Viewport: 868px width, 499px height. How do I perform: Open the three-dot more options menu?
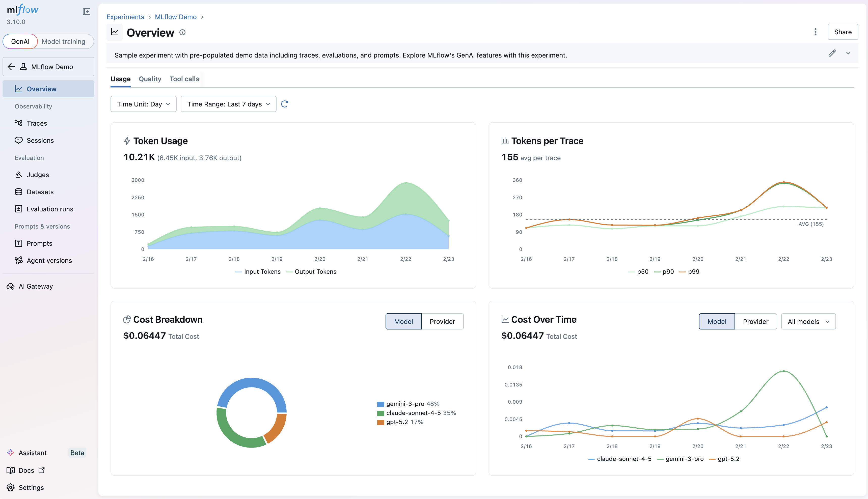[x=815, y=32]
